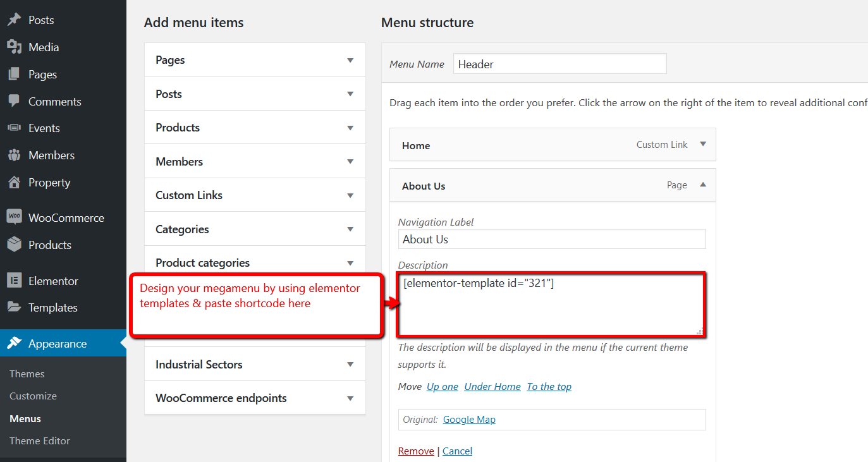Select Themes under Appearance

[x=27, y=374]
